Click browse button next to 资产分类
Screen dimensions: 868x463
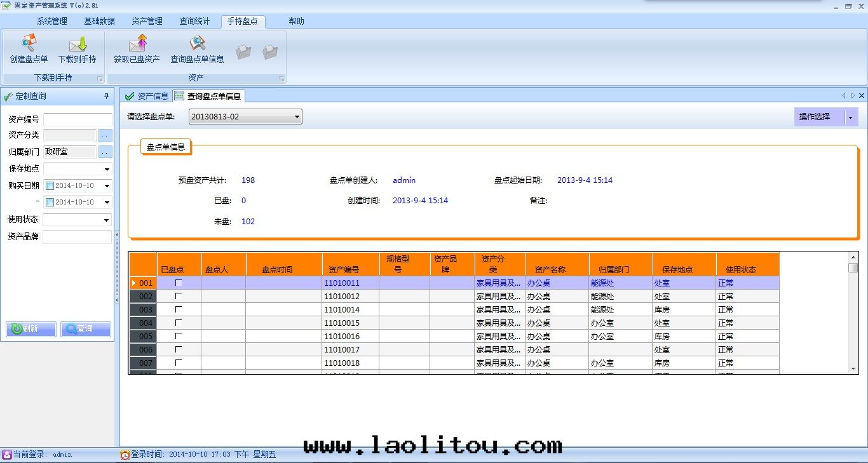105,135
